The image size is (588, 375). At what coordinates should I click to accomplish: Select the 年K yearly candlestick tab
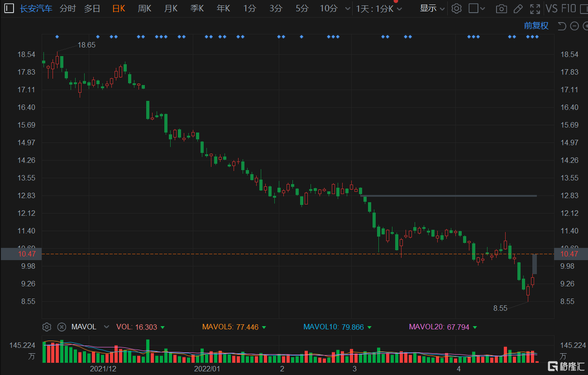coord(223,8)
